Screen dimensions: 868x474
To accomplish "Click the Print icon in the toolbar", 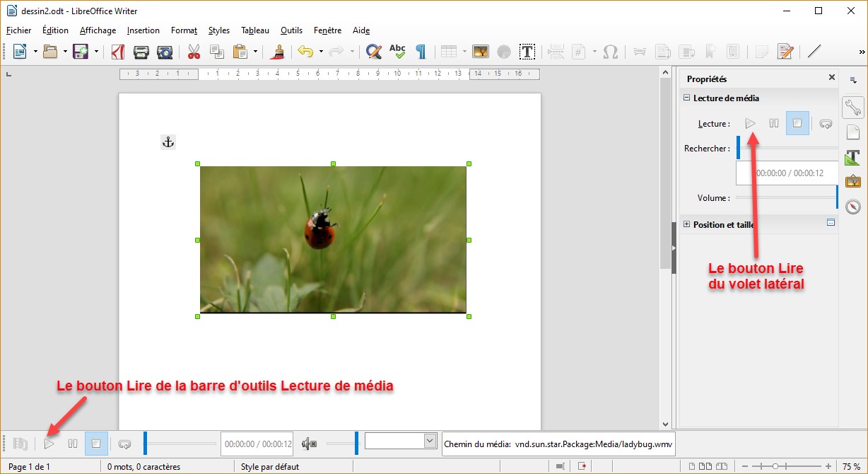I will [141, 52].
